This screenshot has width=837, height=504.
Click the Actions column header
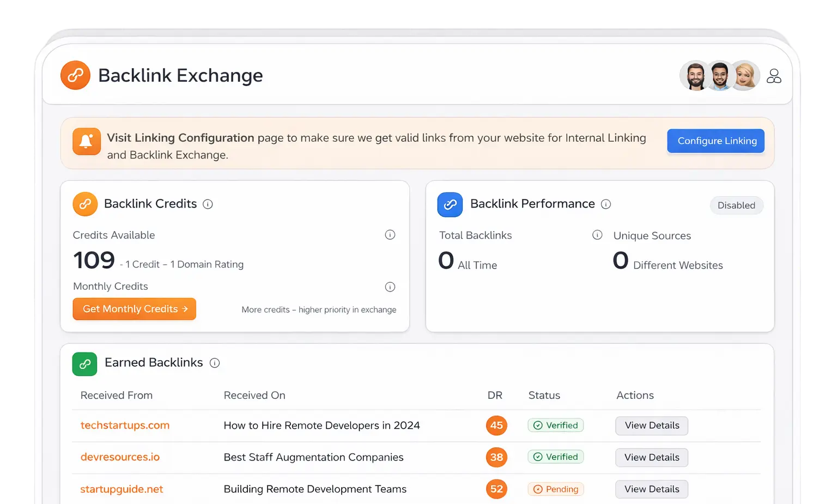(635, 396)
